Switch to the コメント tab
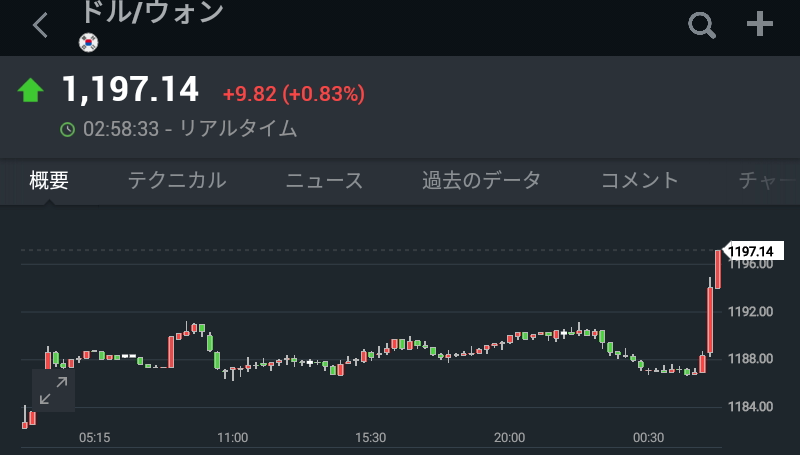The width and height of the screenshot is (800, 455). (x=640, y=181)
